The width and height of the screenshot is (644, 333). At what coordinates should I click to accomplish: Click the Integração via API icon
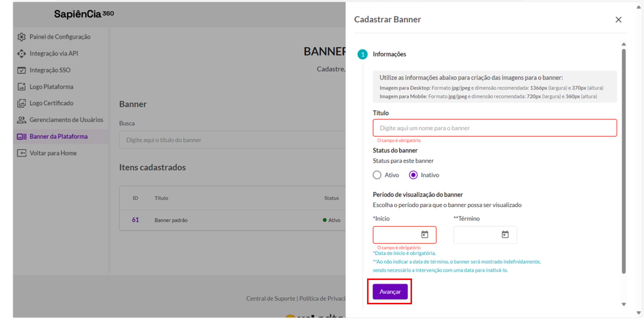22,53
